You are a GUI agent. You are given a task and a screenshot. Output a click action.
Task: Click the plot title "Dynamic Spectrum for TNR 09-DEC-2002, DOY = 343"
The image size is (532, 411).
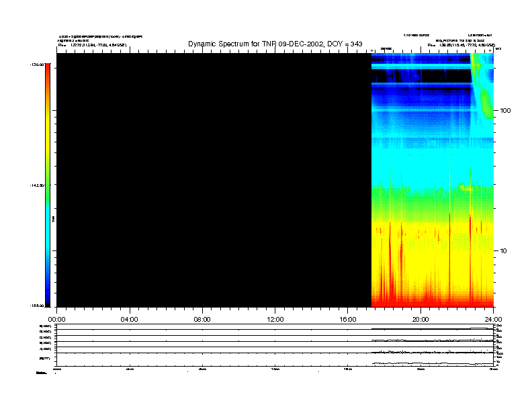click(275, 44)
